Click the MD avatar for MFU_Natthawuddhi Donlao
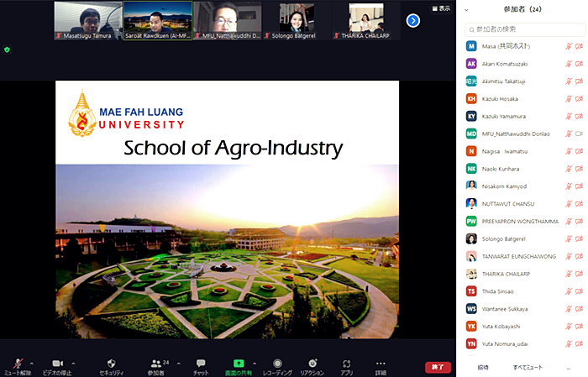Viewport: 588px width, 377px height. click(471, 134)
